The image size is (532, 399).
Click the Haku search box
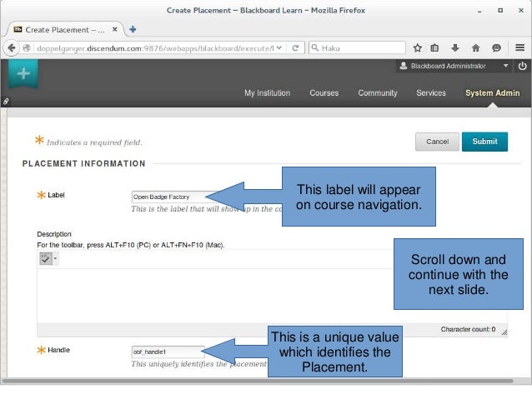coord(357,47)
